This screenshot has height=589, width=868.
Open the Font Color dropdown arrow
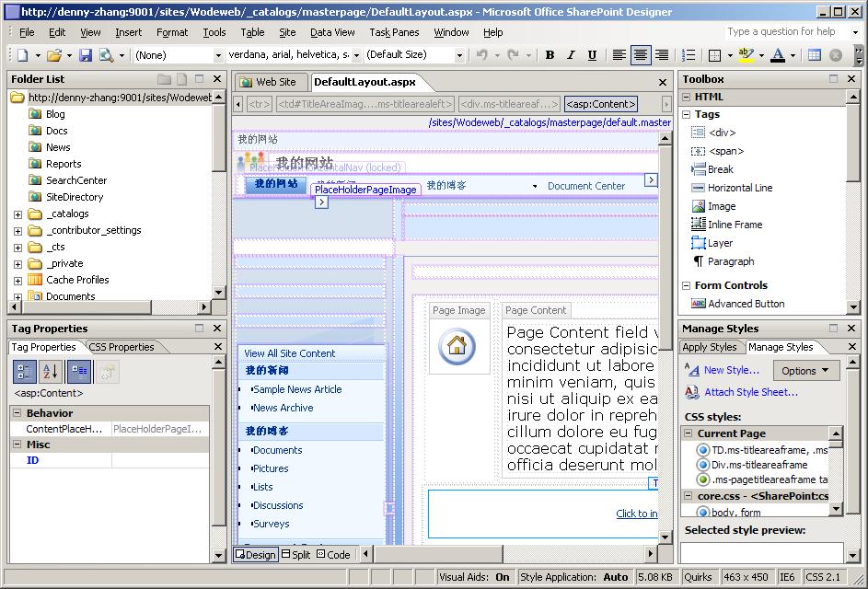click(793, 55)
